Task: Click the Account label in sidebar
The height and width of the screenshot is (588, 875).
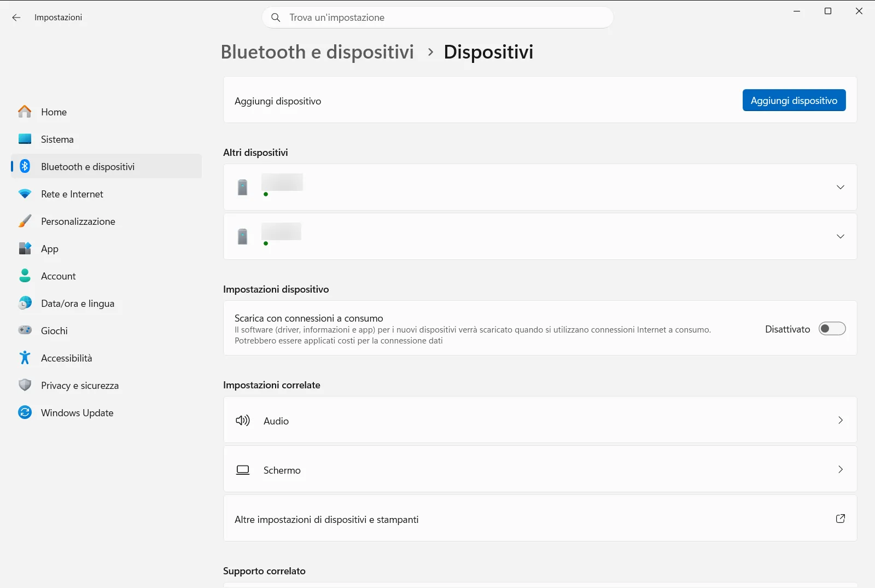Action: click(x=59, y=276)
